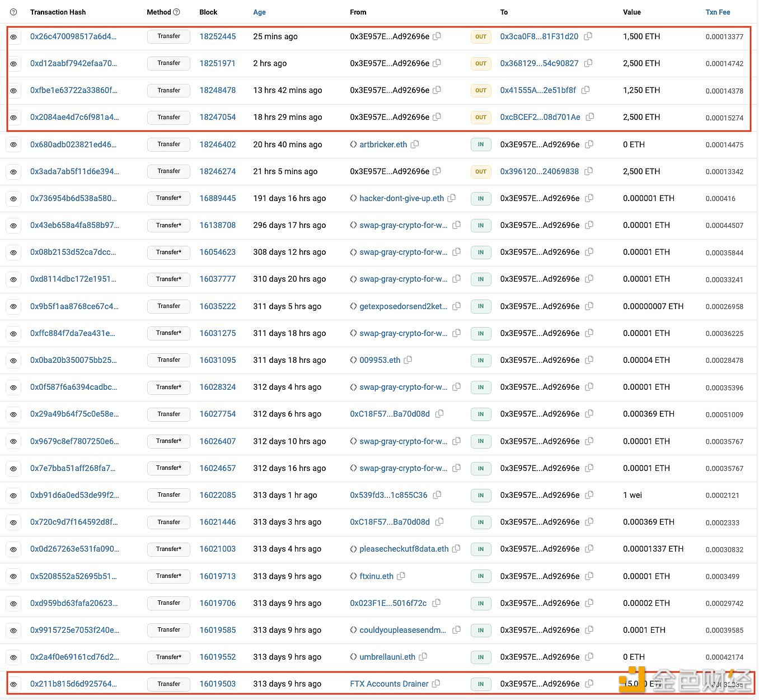Open block 18252445
This screenshot has width=759, height=700.
(x=218, y=36)
